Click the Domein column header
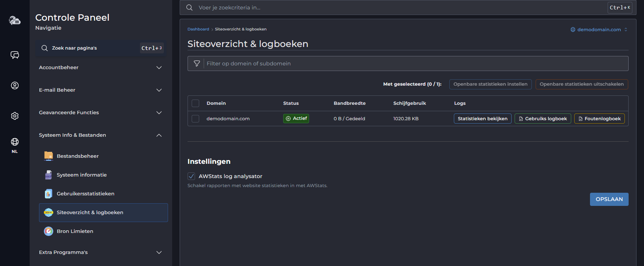 tap(216, 103)
